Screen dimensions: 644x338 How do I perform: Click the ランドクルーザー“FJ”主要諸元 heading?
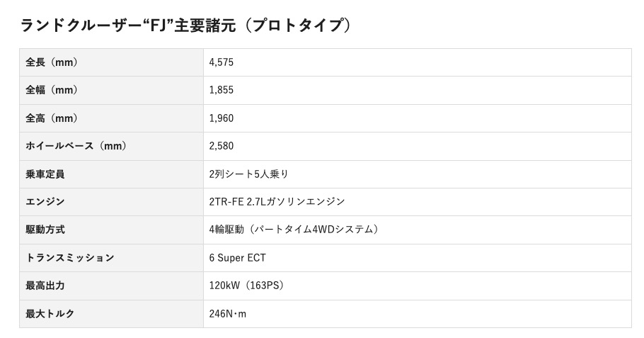click(186, 25)
